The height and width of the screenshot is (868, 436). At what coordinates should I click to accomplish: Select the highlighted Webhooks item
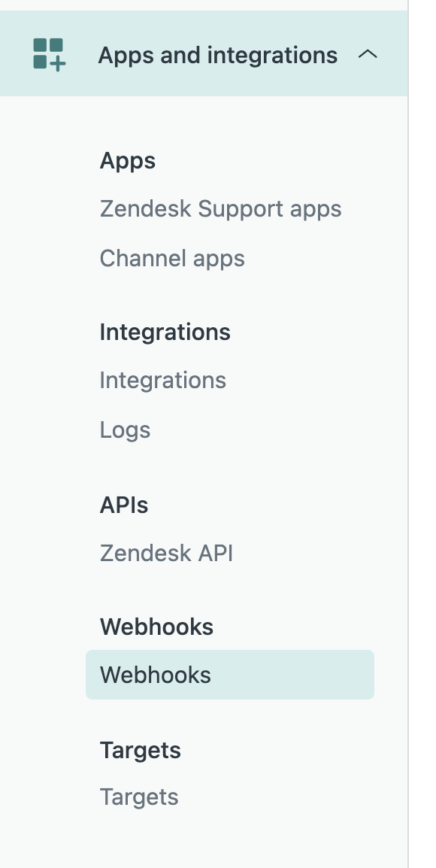[x=229, y=675]
